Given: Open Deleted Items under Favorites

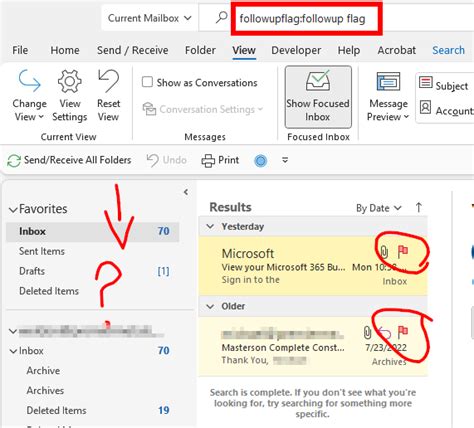Looking at the screenshot, I should (x=49, y=291).
